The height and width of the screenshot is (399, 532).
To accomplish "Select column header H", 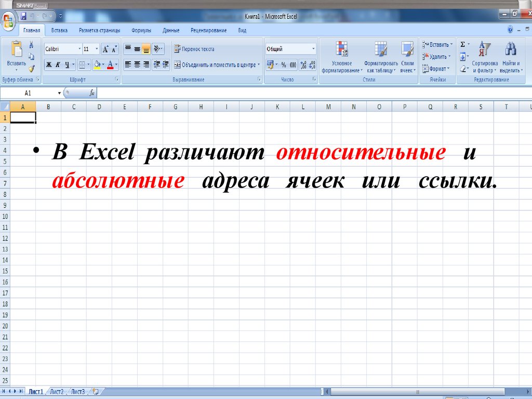I will (x=201, y=107).
